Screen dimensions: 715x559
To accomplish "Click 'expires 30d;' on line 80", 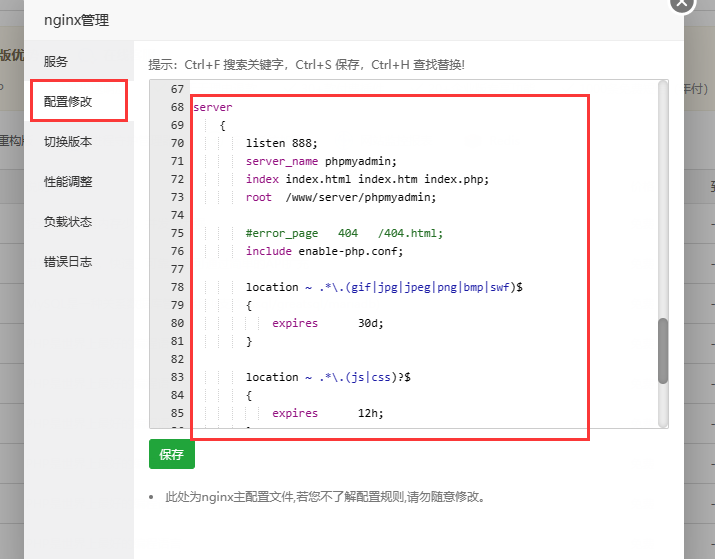I will pos(328,323).
